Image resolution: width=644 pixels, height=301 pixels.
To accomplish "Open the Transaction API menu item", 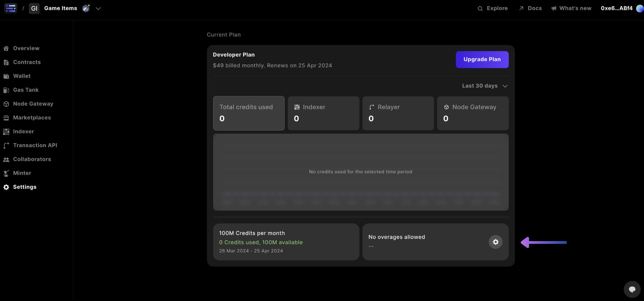I will coord(35,145).
